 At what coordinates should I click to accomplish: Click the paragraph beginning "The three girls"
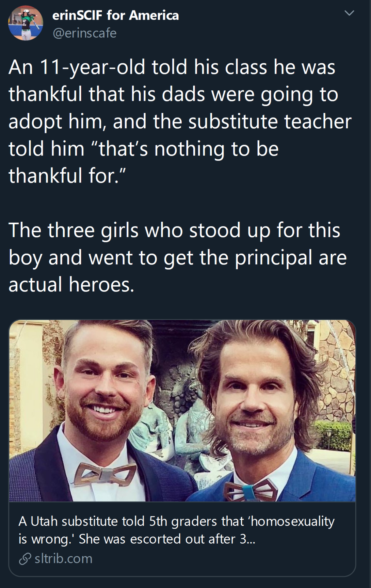[177, 257]
